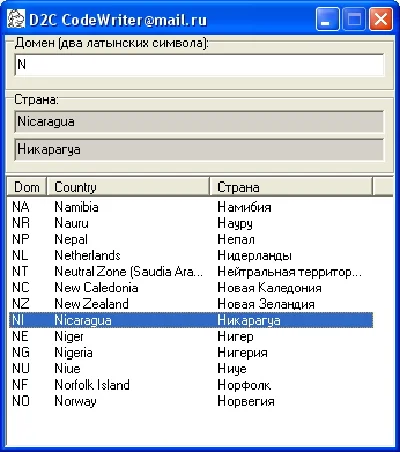Select the Нигер cell
This screenshot has height=452, width=400.
point(236,337)
